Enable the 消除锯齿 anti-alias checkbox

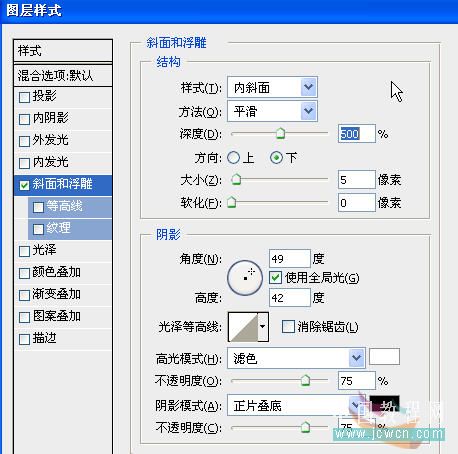(x=288, y=327)
